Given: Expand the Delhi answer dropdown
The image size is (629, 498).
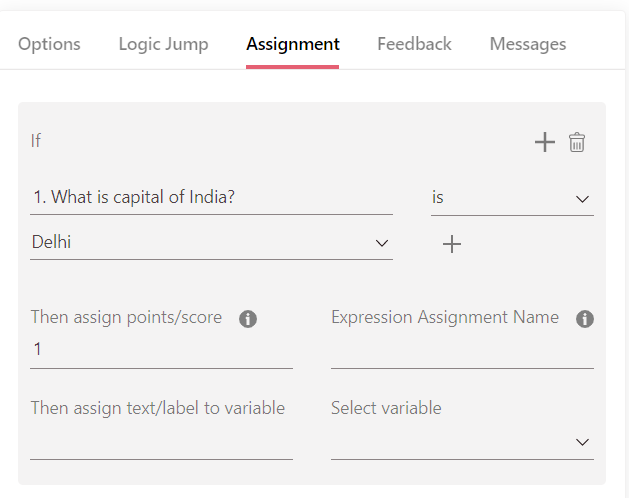Looking at the screenshot, I should (x=211, y=242).
